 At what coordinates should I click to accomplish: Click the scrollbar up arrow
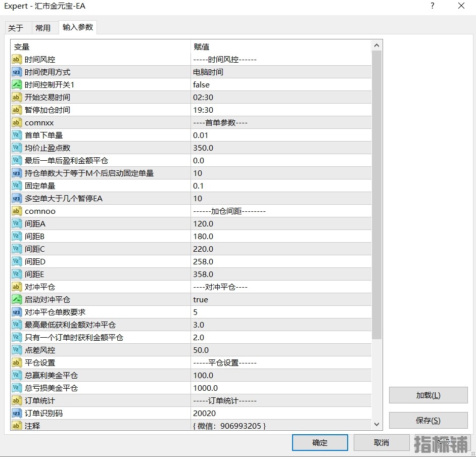pos(377,45)
